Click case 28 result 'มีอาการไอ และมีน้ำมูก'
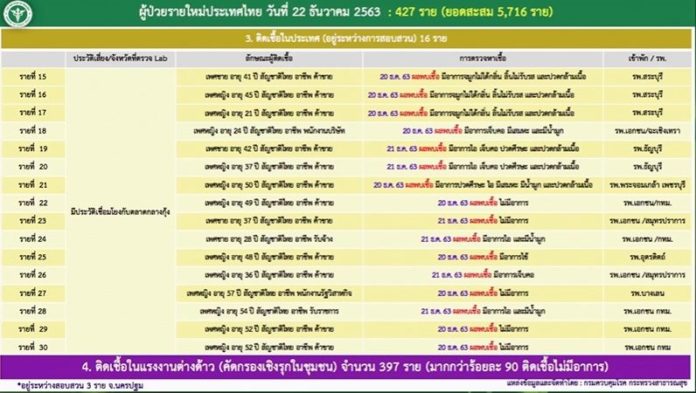 483,311
